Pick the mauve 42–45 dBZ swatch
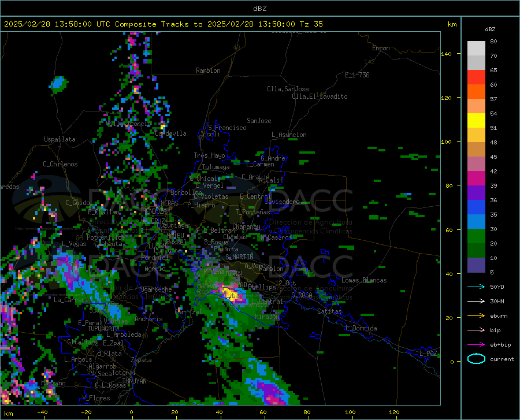520x420 pixels. click(476, 163)
